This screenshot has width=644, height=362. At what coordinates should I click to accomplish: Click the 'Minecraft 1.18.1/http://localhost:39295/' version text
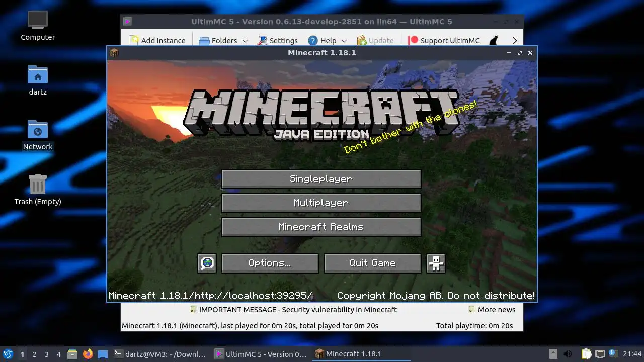pos(211,296)
